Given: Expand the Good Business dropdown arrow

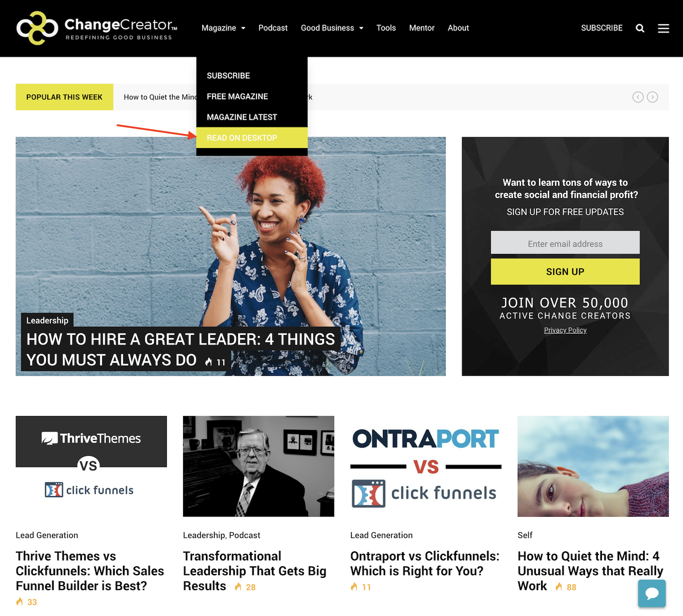Looking at the screenshot, I should [x=362, y=28].
